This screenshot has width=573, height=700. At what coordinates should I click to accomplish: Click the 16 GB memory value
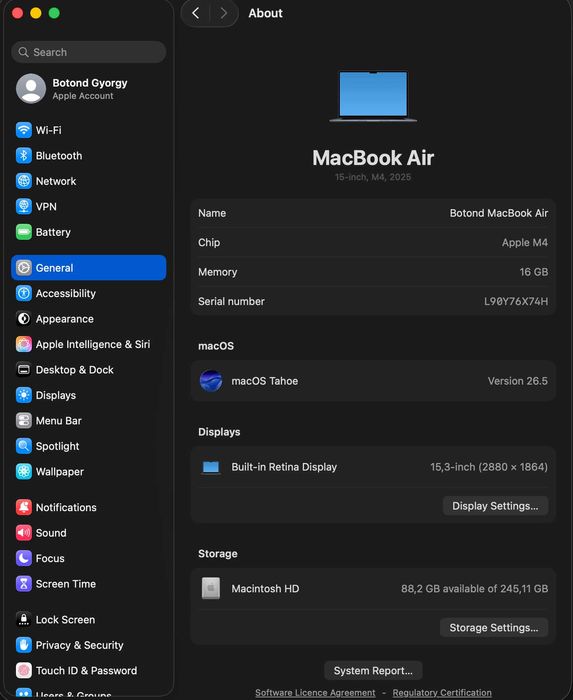pos(534,272)
